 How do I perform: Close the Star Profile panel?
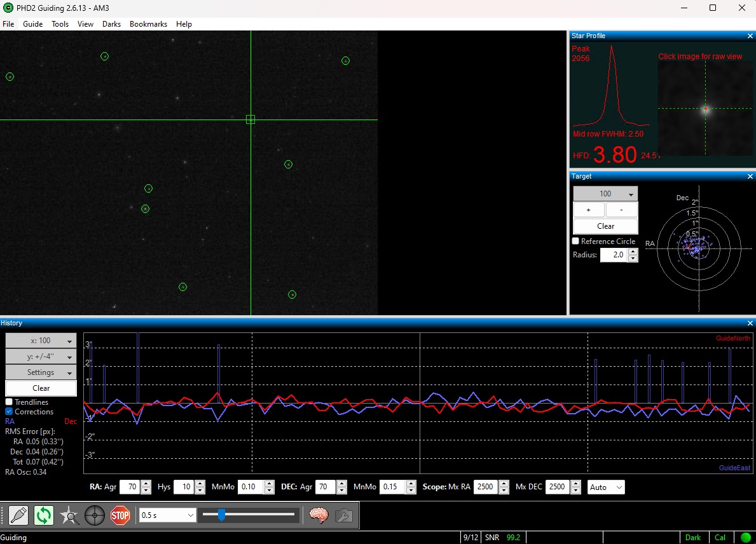tap(750, 36)
